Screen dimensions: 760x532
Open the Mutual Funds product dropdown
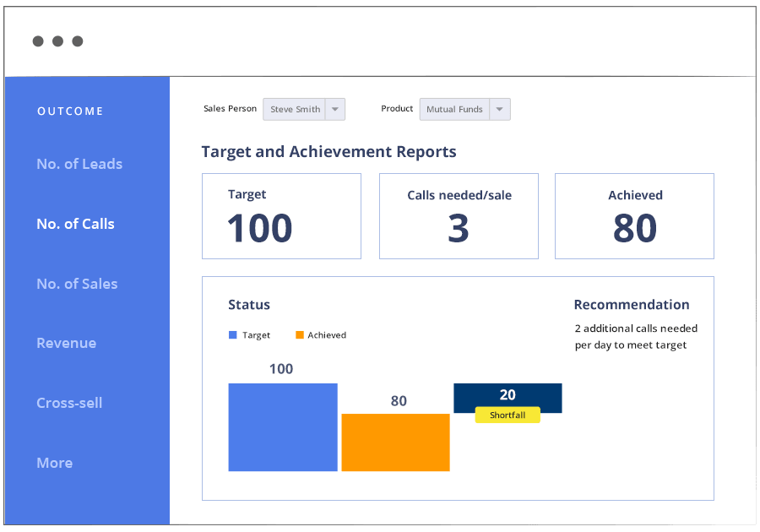(x=464, y=109)
